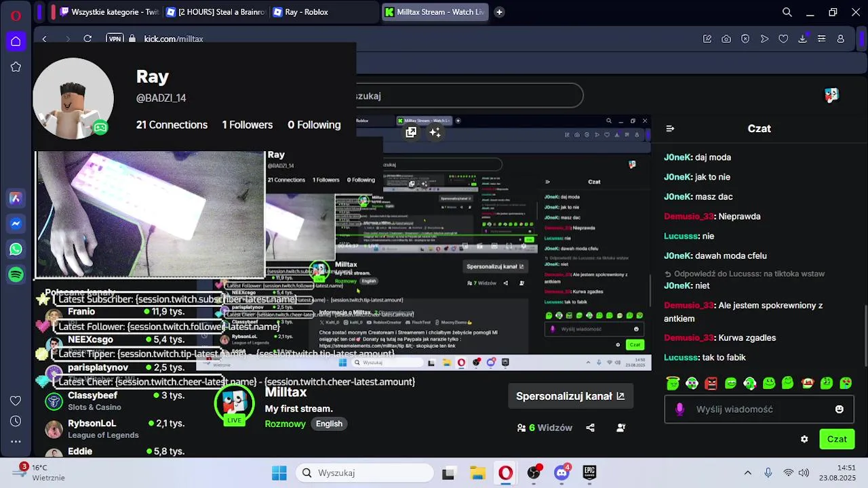Open WhatsApp in Opera sidebar

coord(16,249)
